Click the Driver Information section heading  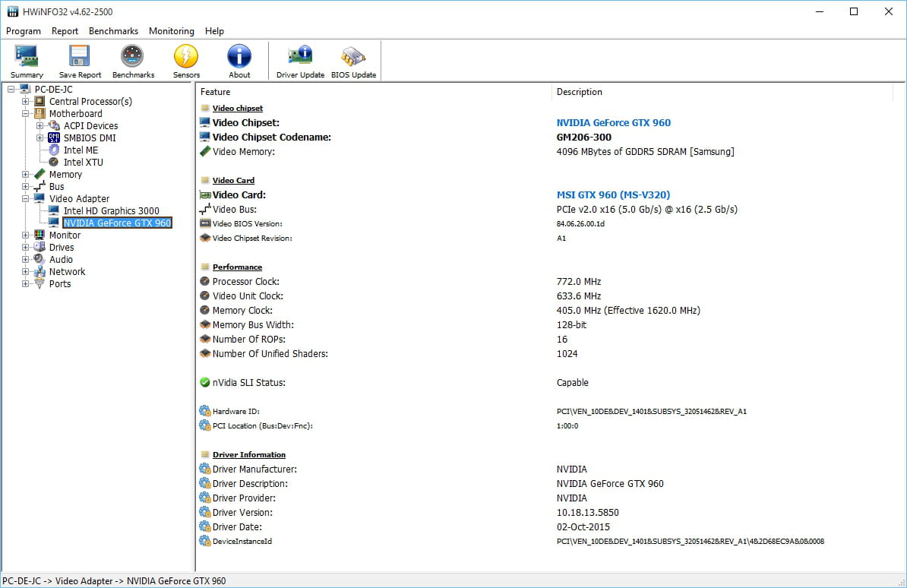(x=248, y=455)
